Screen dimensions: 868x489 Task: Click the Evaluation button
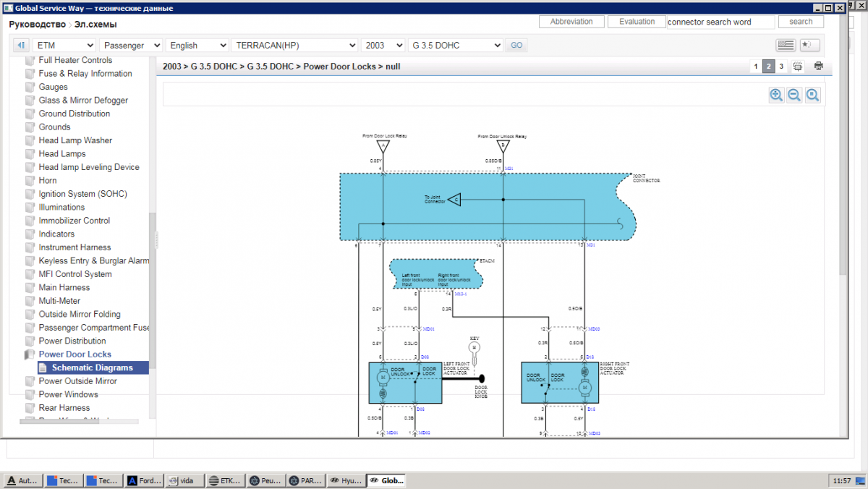(637, 22)
